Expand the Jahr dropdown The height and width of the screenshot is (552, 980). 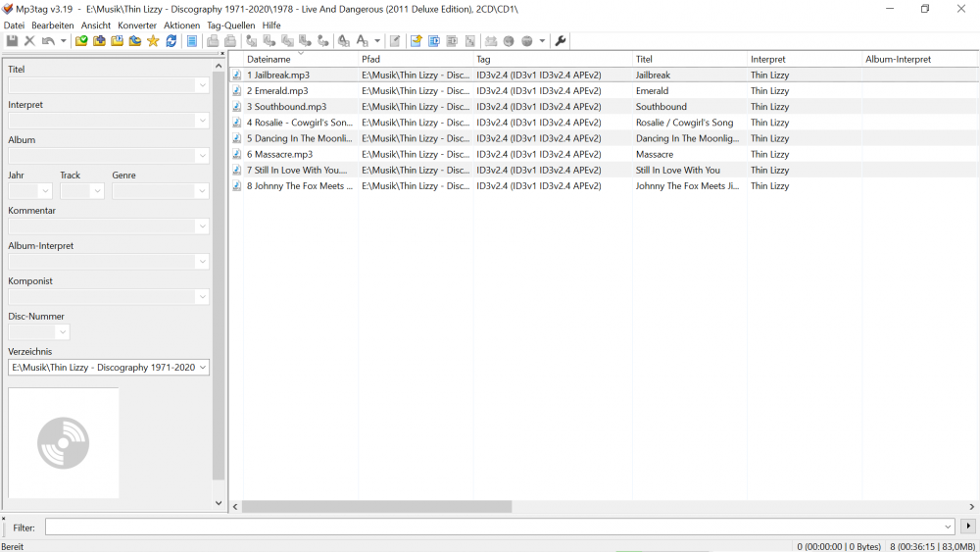click(45, 191)
